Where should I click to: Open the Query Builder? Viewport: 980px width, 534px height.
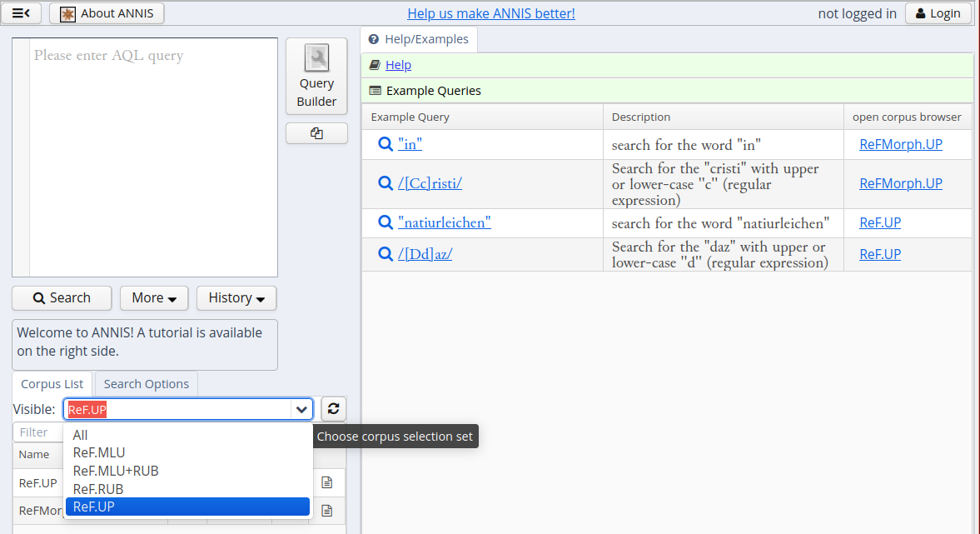316,77
